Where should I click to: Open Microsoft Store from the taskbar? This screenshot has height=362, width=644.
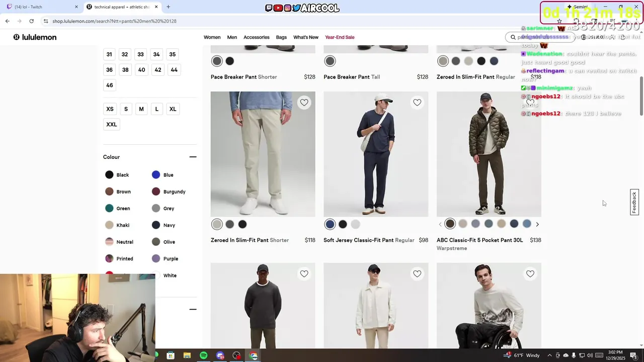point(171,355)
